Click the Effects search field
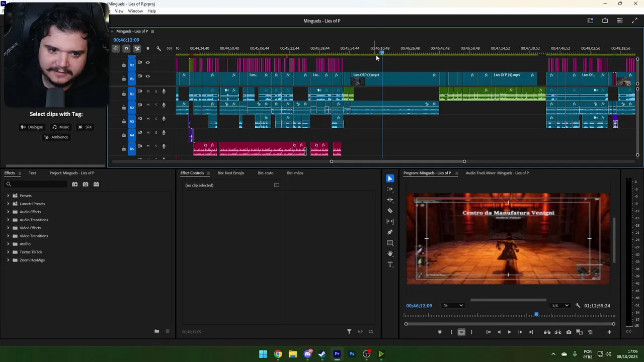This screenshot has width=644, height=362. [x=36, y=185]
